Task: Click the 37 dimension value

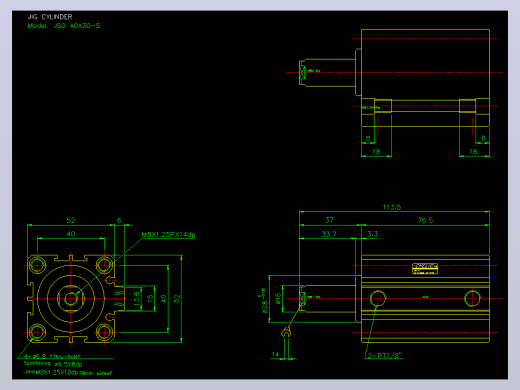Action: tap(329, 220)
